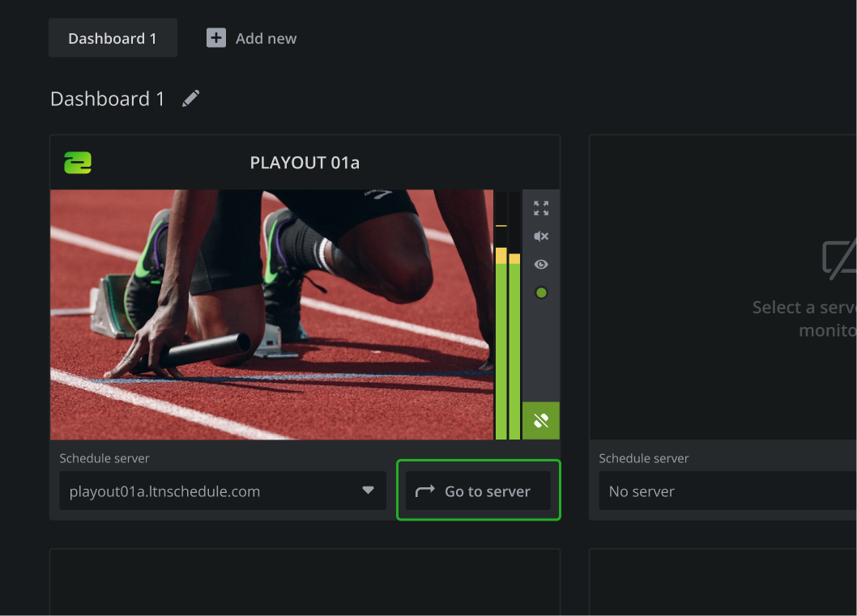Click the green status indicator dot

pyautogui.click(x=541, y=293)
